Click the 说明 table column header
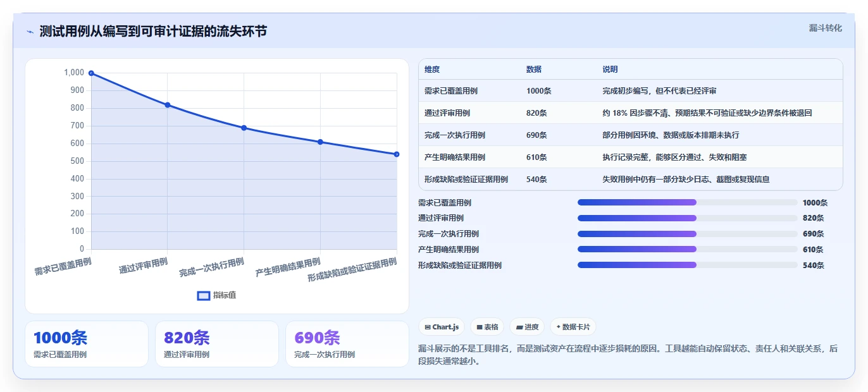Viewport: 868px width, 392px height. 610,70
